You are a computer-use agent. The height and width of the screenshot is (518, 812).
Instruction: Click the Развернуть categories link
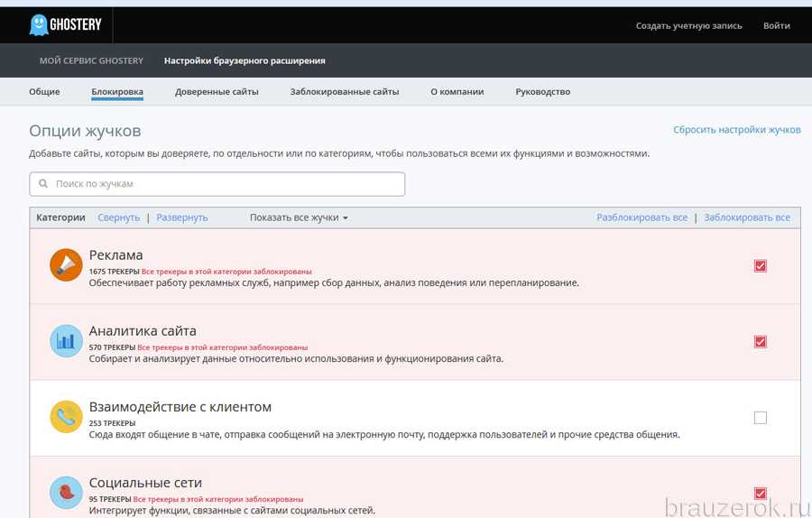[181, 217]
